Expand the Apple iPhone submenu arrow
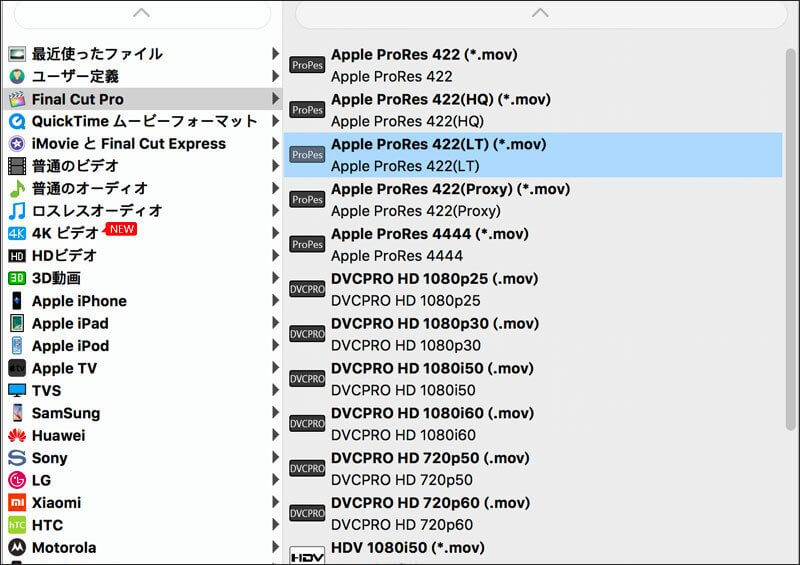Viewport: 800px width, 565px height. click(x=276, y=301)
